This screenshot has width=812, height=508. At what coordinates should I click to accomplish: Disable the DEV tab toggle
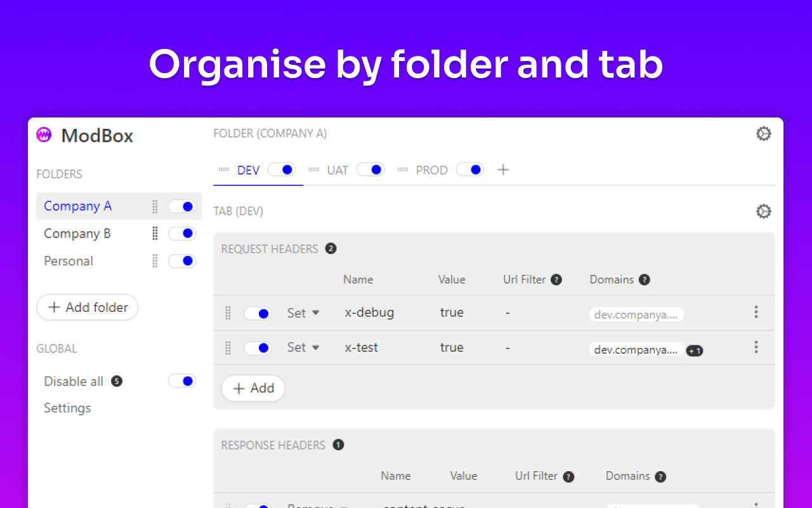(281, 170)
